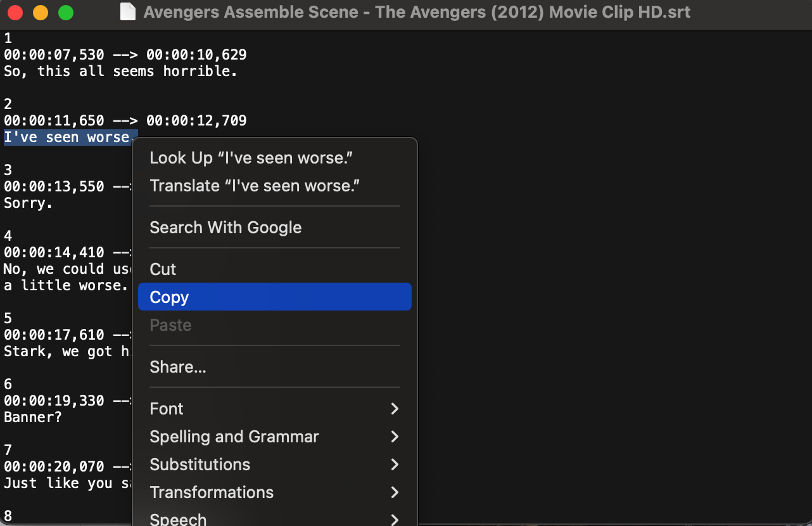The width and height of the screenshot is (812, 526).
Task: Click the "Sorry." subtitle line
Action: pyautogui.click(x=28, y=203)
